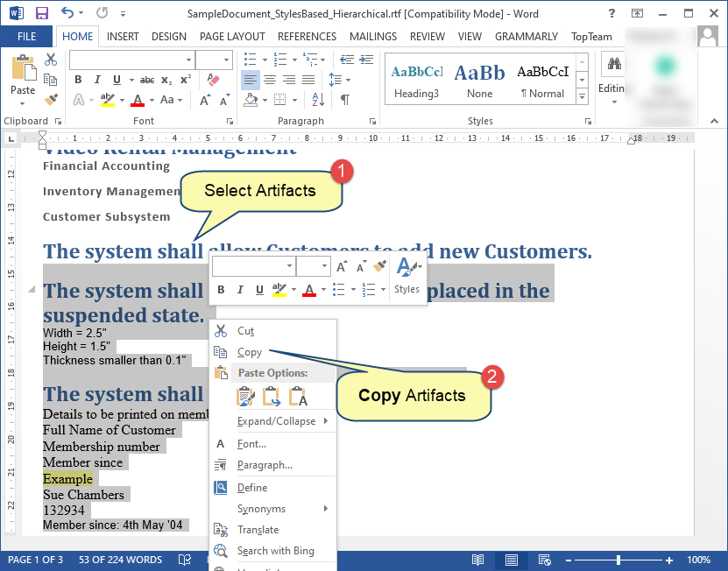Viewport: 728px width, 571px height.
Task: Click the ribbon Cut scissors icon
Action: point(51,60)
